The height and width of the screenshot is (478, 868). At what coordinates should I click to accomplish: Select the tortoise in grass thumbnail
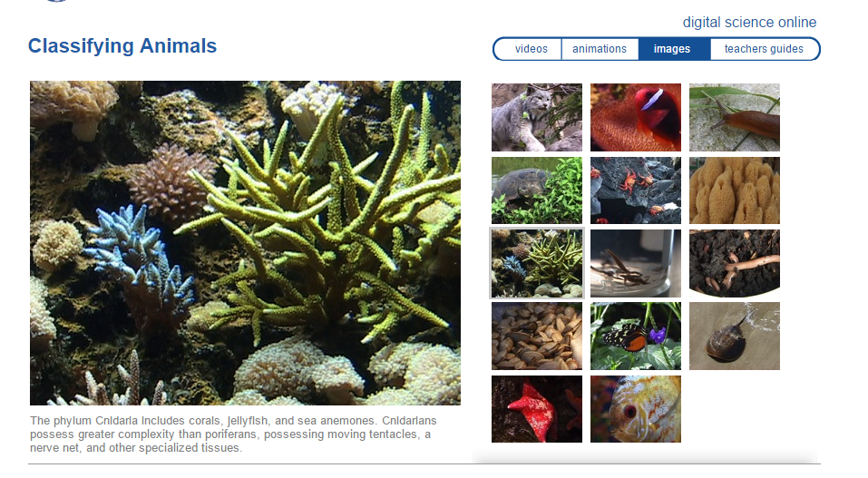pos(536,190)
